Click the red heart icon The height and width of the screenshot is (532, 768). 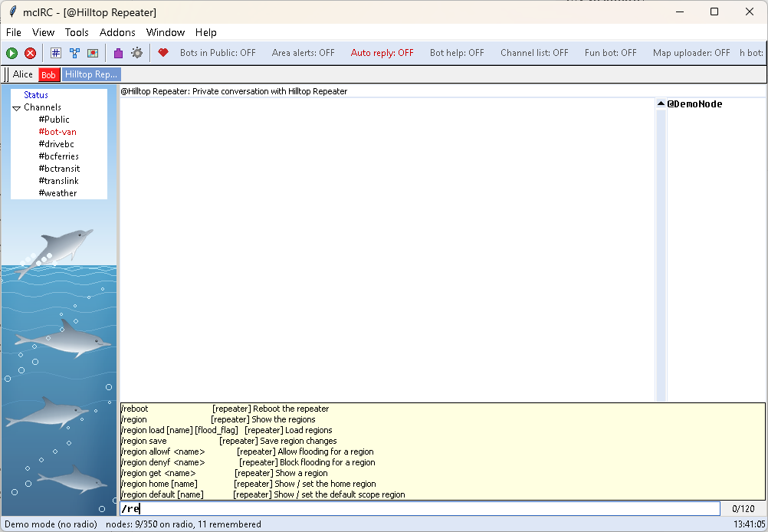163,52
